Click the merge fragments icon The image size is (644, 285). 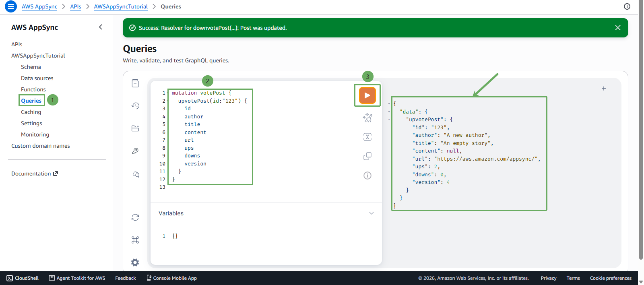[367, 137]
